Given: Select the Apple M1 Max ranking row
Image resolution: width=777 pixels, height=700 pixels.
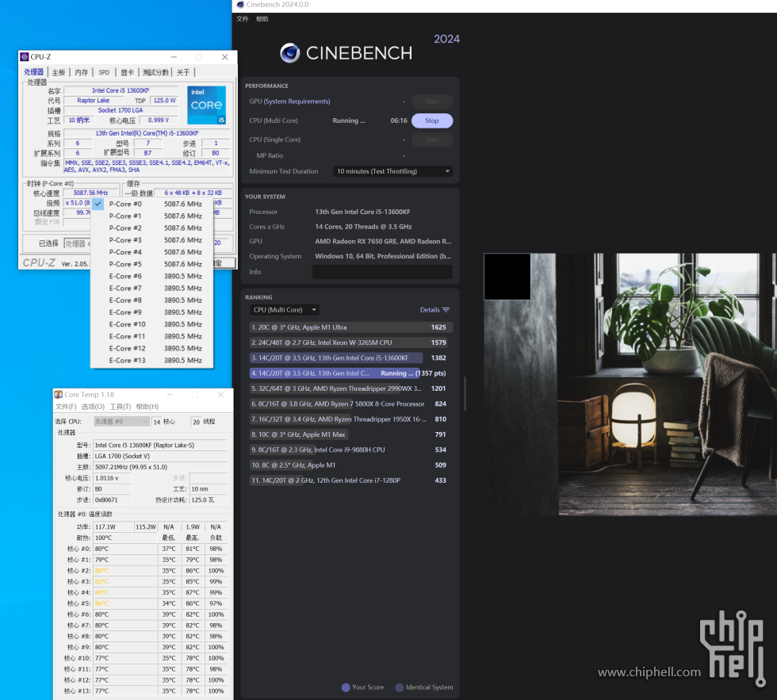Looking at the screenshot, I should 350,434.
